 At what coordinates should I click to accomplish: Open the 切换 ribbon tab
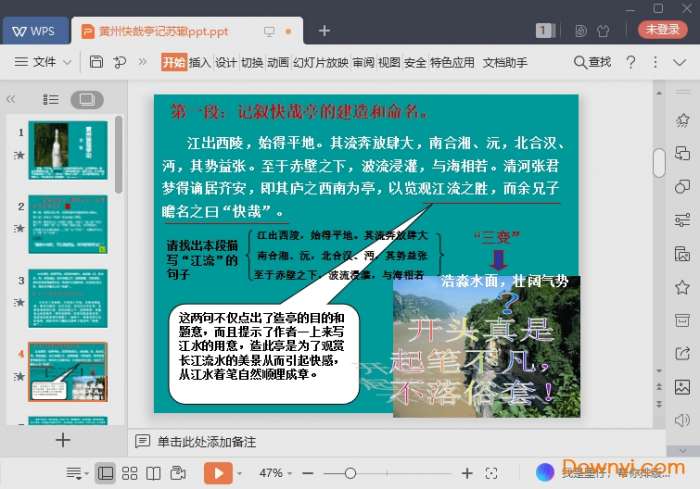coord(252,62)
